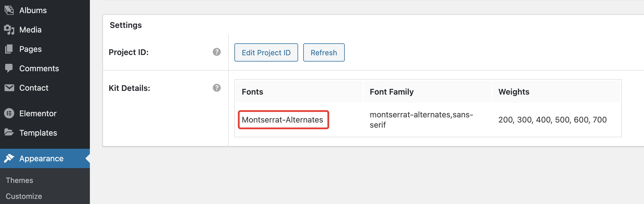Click the Elementor logo icon
Screen dimensions: 644x204
[x=9, y=113]
